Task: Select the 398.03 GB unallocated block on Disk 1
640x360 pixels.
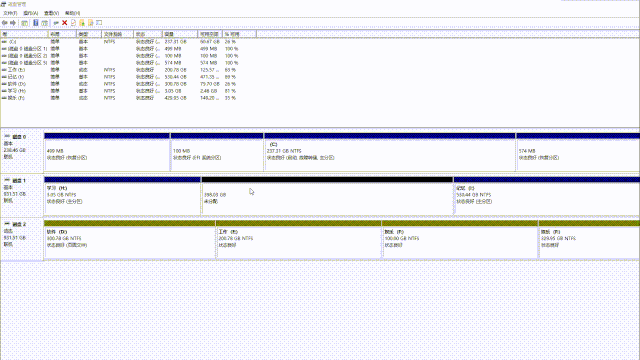Action: [327, 196]
